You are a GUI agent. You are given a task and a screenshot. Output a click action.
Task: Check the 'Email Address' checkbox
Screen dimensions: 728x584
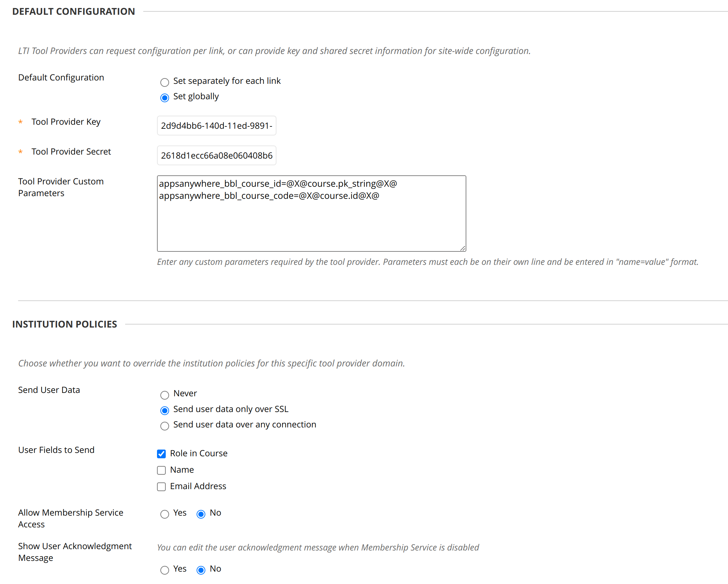[x=161, y=487]
